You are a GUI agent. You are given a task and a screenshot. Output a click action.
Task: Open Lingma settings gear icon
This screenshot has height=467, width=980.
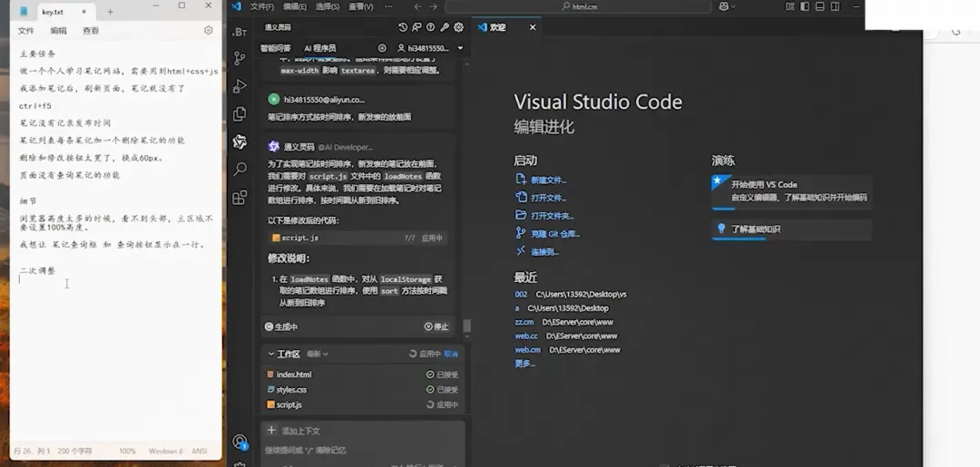459,27
